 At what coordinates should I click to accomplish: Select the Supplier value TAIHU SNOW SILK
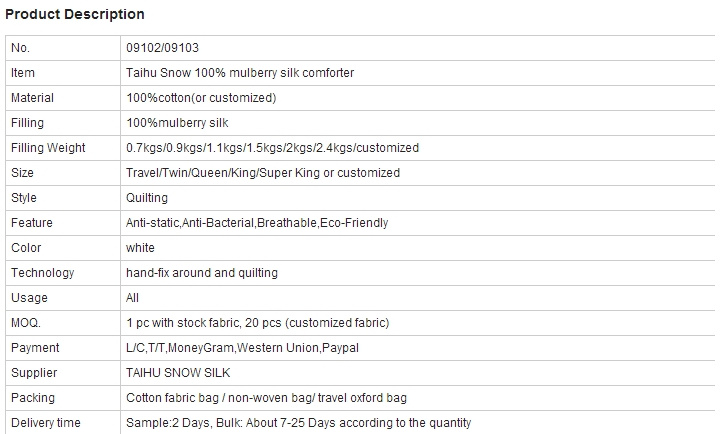[178, 373]
